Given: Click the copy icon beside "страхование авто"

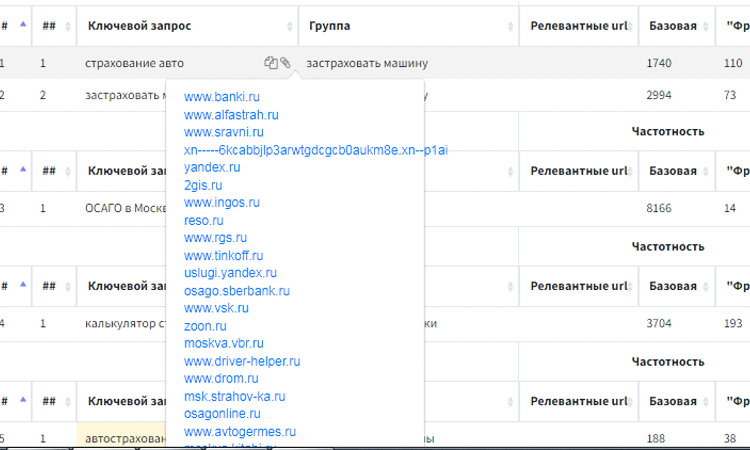Looking at the screenshot, I should pos(270,63).
